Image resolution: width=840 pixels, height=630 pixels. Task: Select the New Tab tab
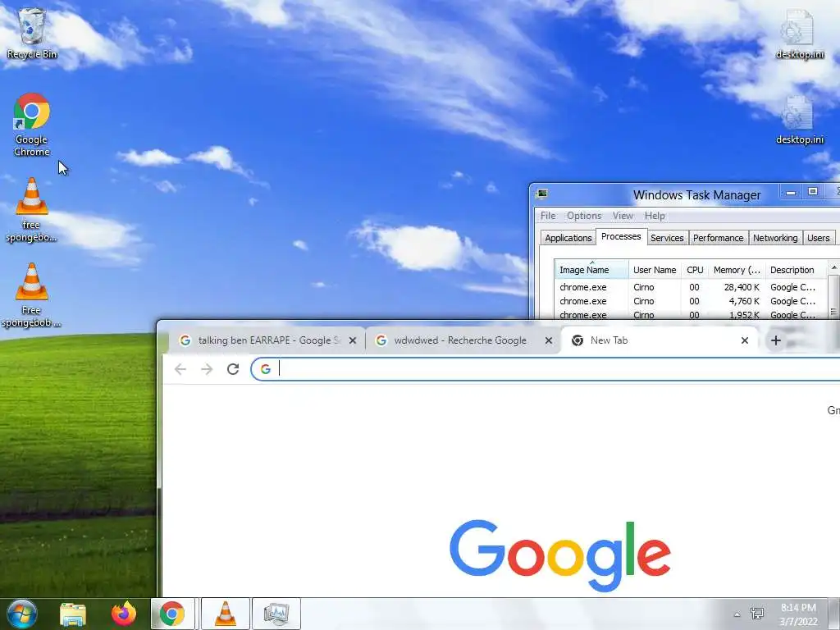tap(660, 340)
